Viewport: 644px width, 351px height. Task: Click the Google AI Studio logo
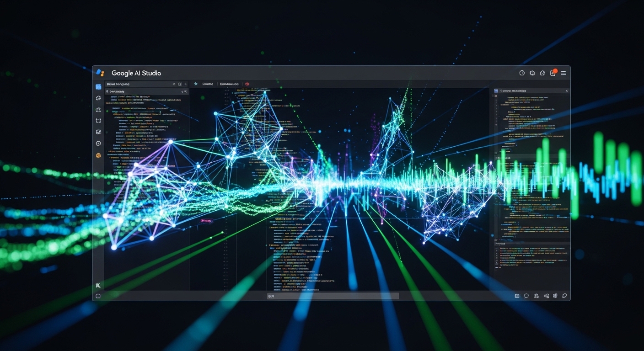pyautogui.click(x=101, y=73)
